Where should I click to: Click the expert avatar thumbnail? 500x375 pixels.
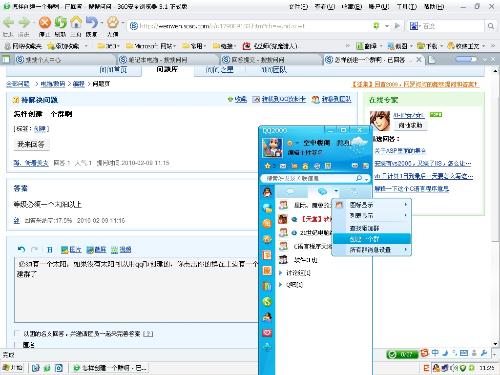coord(380,121)
